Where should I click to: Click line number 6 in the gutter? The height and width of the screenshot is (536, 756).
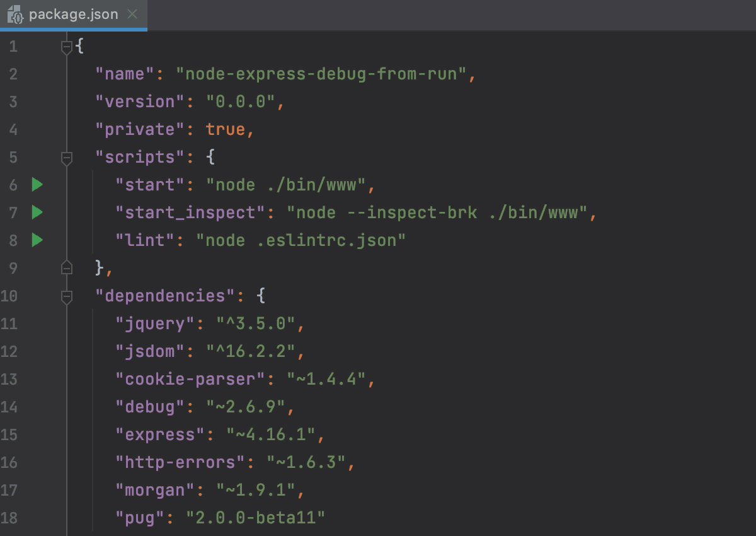click(14, 185)
